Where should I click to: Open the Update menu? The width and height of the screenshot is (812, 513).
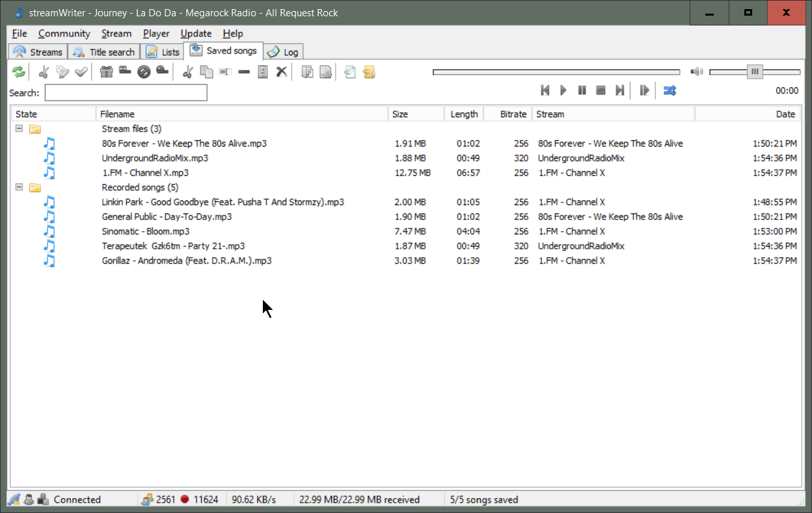[x=196, y=34]
